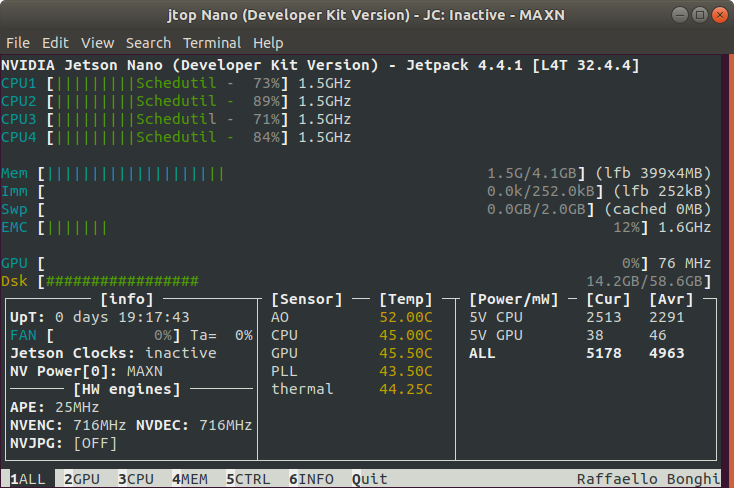
Task: Open the Terminal menu
Action: [212, 43]
